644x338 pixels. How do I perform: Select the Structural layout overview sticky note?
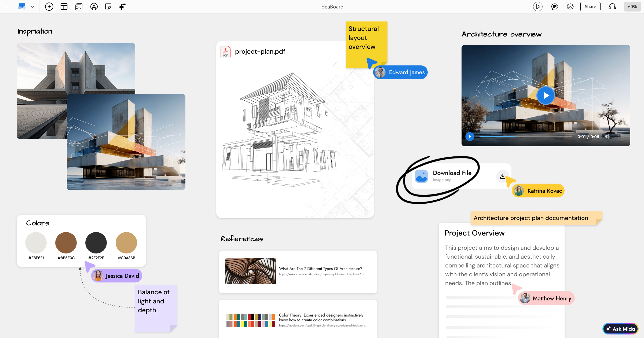(366, 45)
